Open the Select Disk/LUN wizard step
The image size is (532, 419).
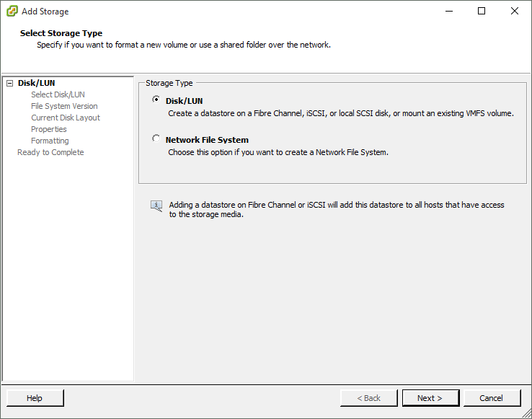(x=58, y=94)
